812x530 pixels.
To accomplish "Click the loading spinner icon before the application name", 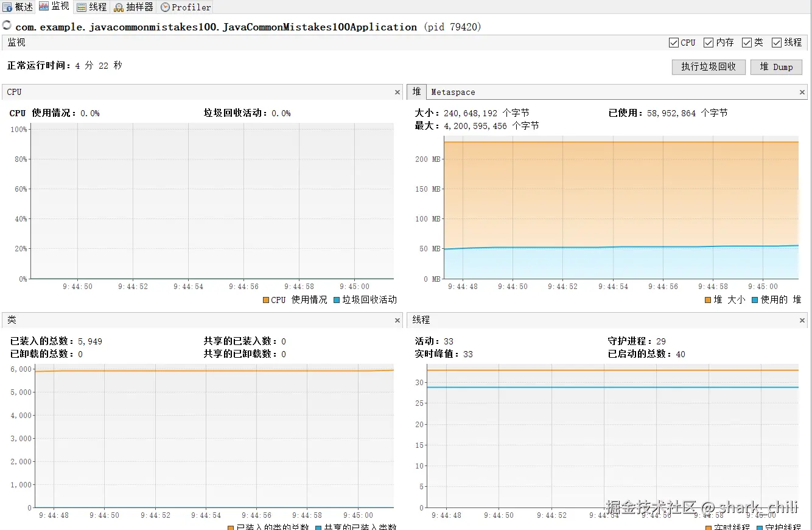I will point(7,26).
